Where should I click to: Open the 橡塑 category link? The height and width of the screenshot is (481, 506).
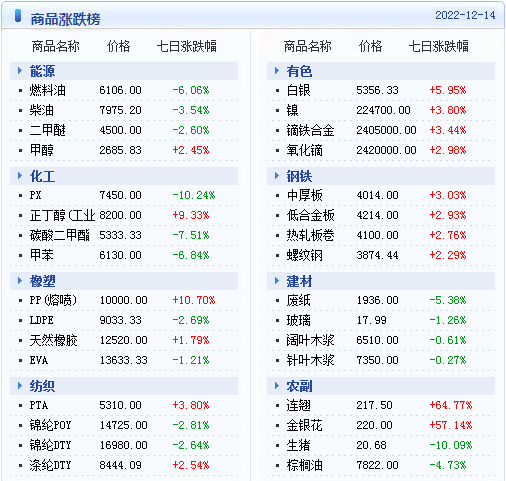click(x=42, y=281)
